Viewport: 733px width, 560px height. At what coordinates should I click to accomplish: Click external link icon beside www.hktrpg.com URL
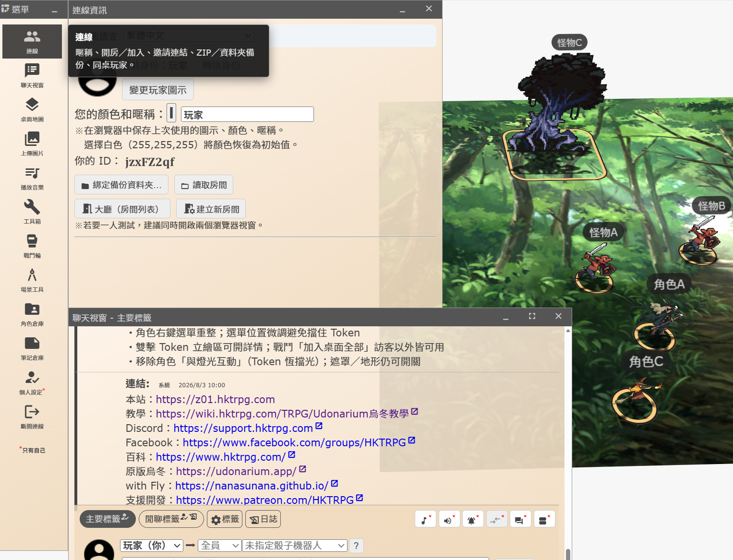[x=291, y=455]
